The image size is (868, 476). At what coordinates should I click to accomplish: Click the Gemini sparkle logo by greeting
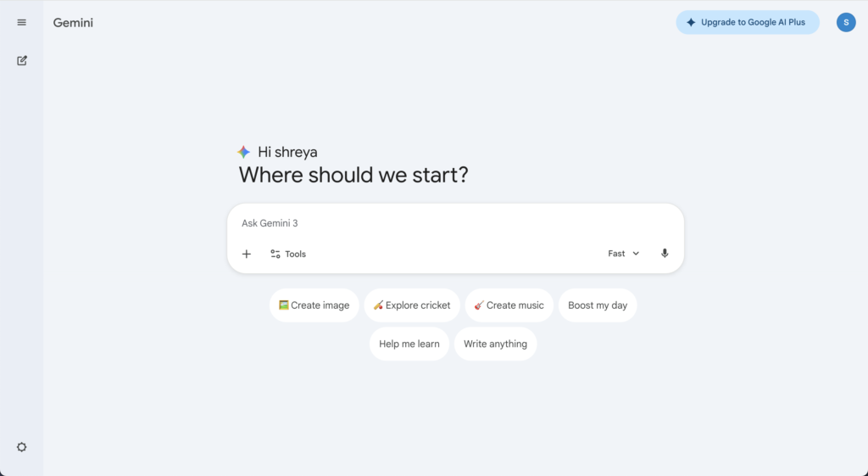coord(244,152)
